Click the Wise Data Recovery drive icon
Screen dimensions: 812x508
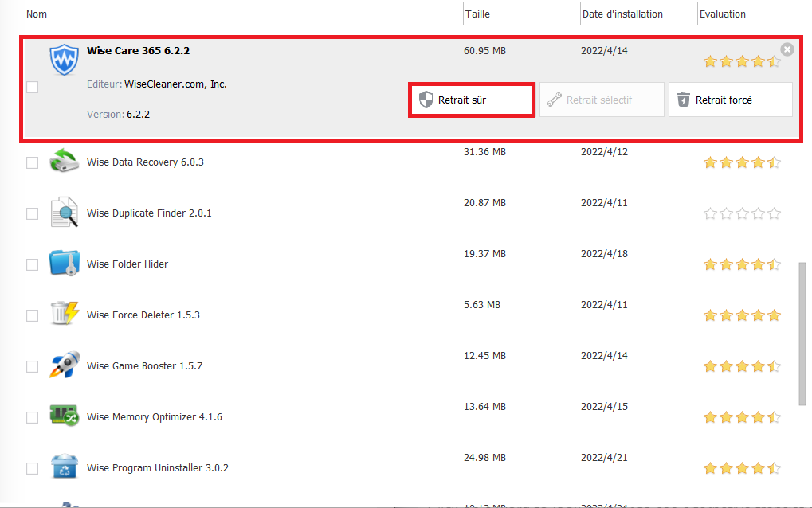pos(65,160)
